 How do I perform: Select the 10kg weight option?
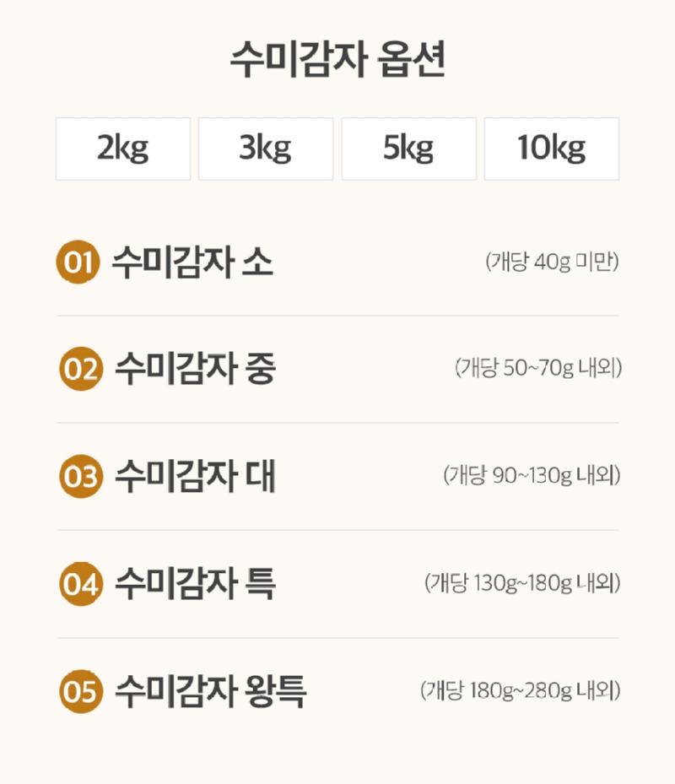tap(552, 149)
